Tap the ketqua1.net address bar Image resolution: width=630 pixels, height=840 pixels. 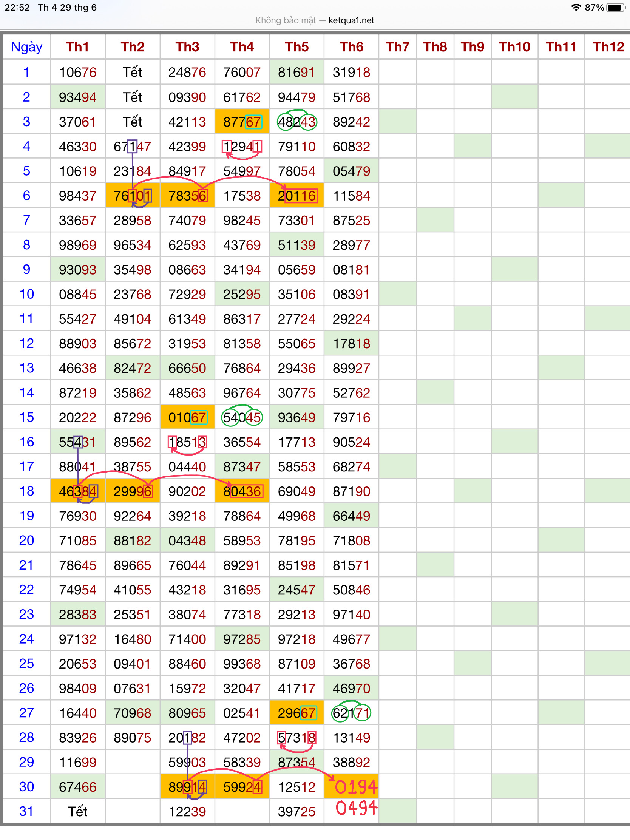point(314,20)
